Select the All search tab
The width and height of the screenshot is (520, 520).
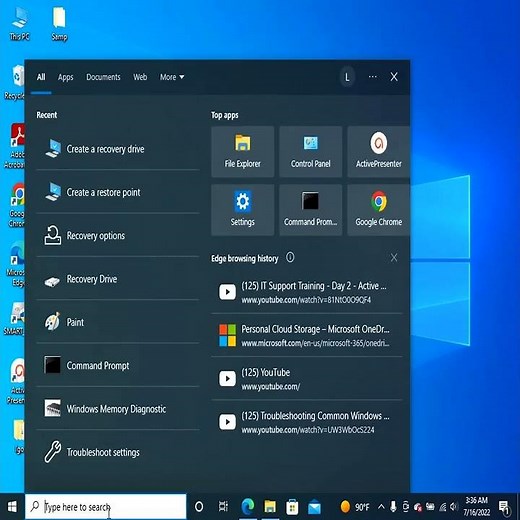tap(41, 77)
